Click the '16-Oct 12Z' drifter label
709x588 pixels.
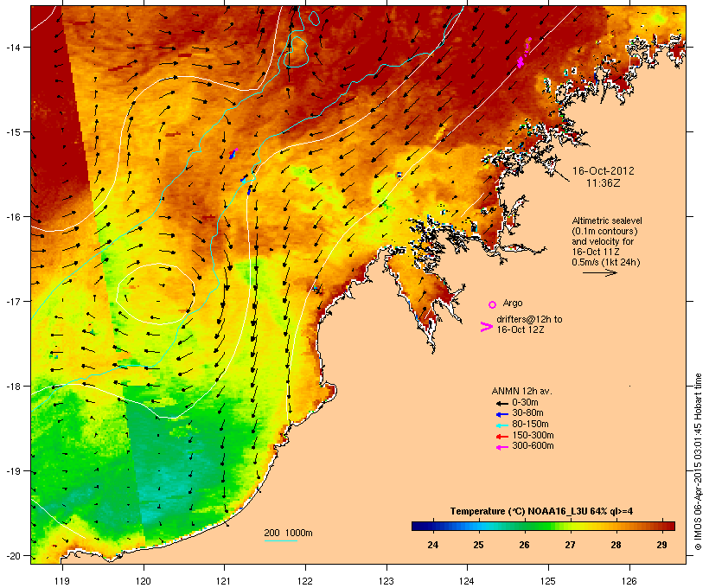[x=521, y=329]
